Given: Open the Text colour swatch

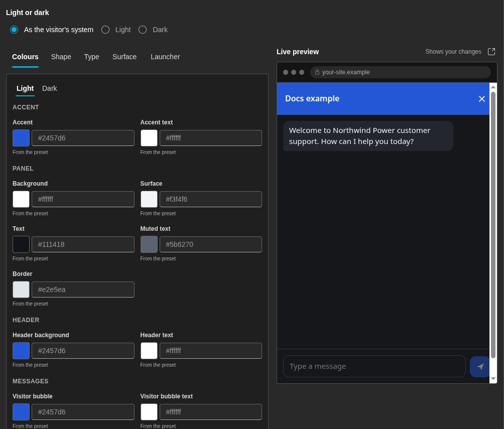Looking at the screenshot, I should click(x=21, y=244).
